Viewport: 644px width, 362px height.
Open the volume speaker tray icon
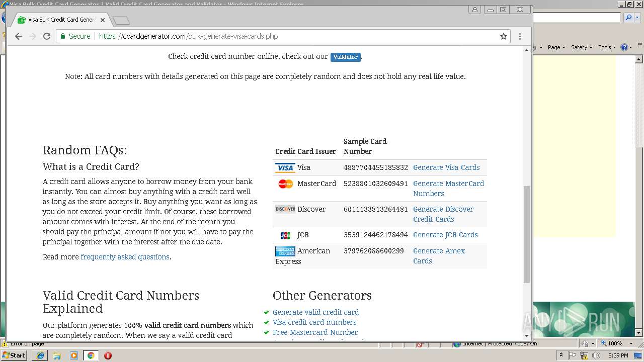[x=596, y=355]
